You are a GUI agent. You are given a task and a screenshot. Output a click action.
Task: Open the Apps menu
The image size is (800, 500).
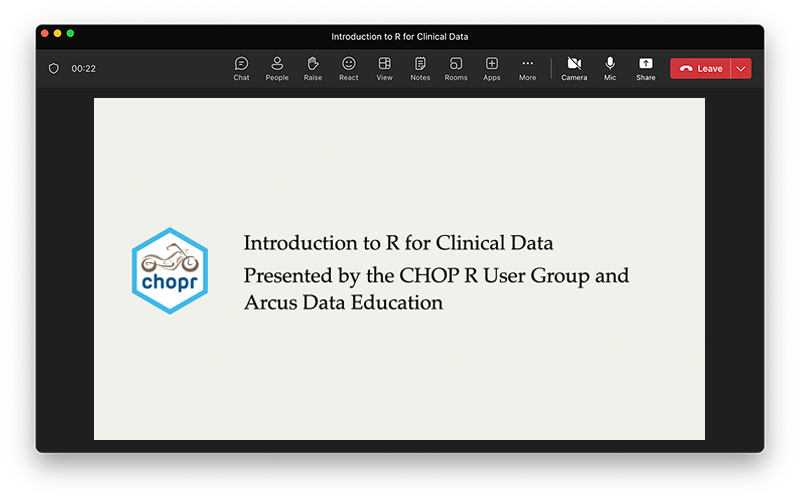click(x=492, y=68)
